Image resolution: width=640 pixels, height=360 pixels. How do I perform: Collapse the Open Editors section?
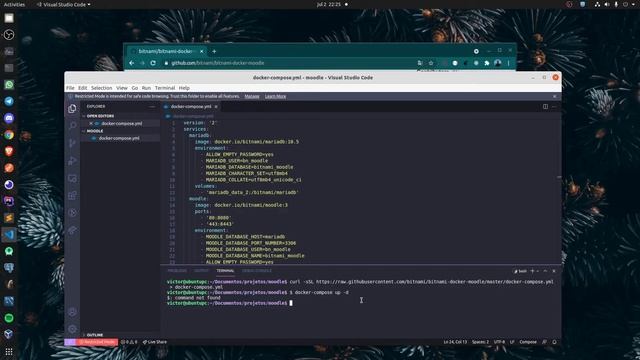100,116
